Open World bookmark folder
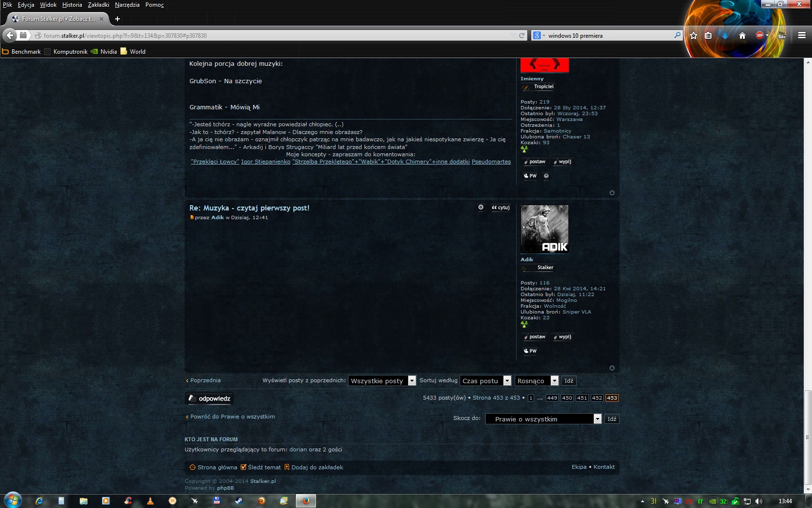The width and height of the screenshot is (812, 508). 133,52
